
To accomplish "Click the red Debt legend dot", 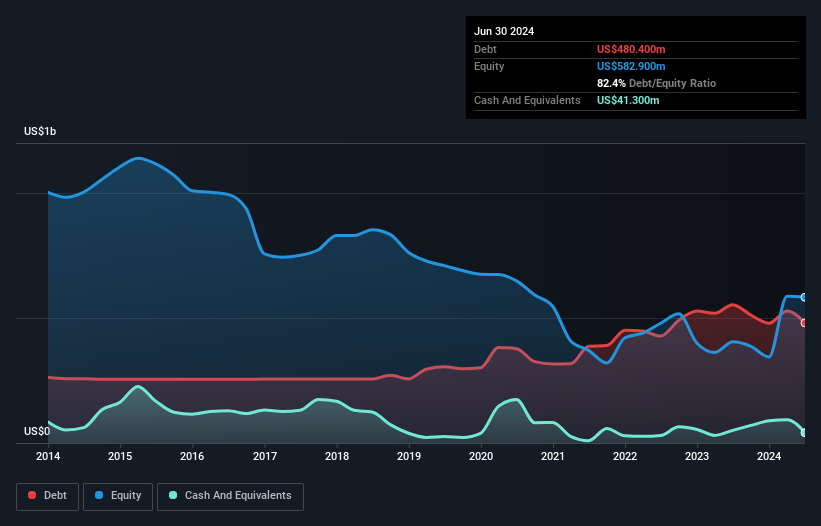I will coord(32,495).
